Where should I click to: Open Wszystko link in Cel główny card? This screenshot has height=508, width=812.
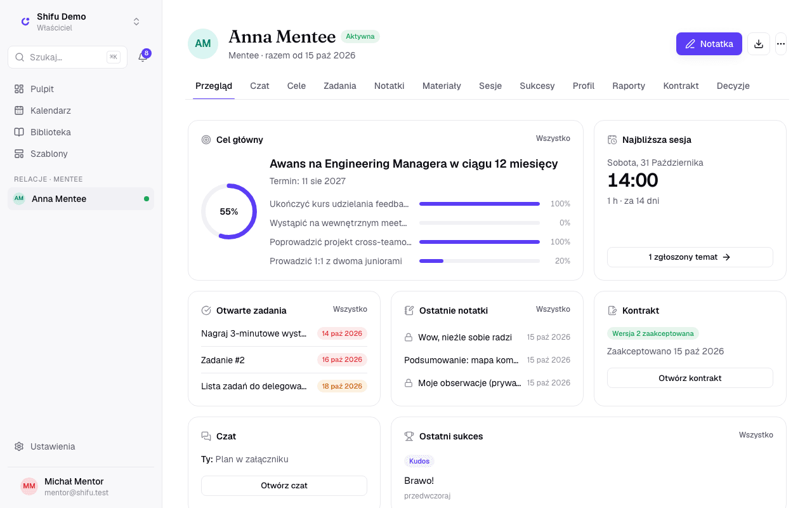tap(553, 138)
